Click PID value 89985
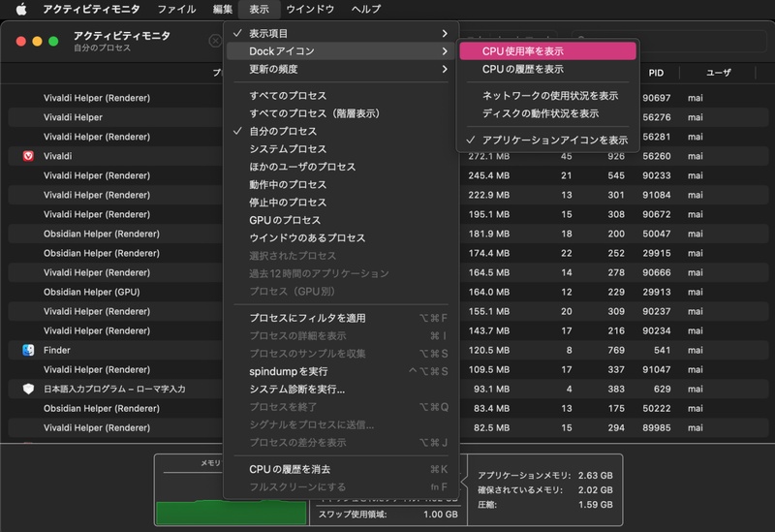Image resolution: width=775 pixels, height=532 pixels. point(657,427)
